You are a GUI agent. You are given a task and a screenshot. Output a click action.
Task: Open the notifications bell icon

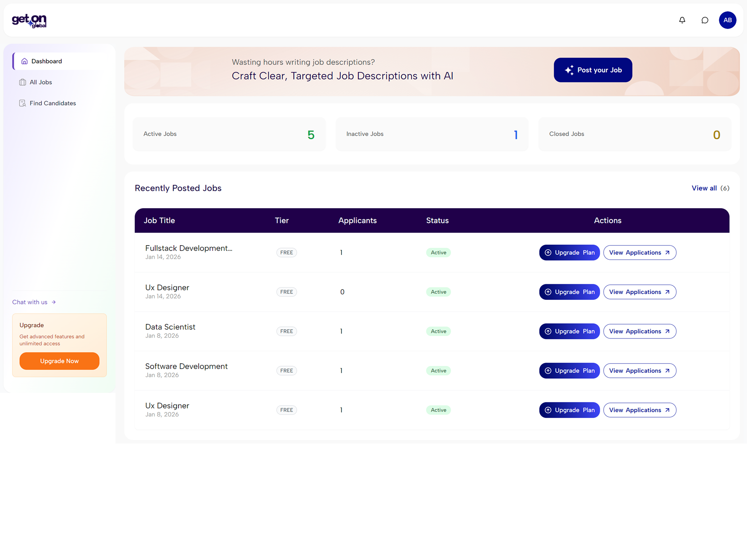[682, 20]
